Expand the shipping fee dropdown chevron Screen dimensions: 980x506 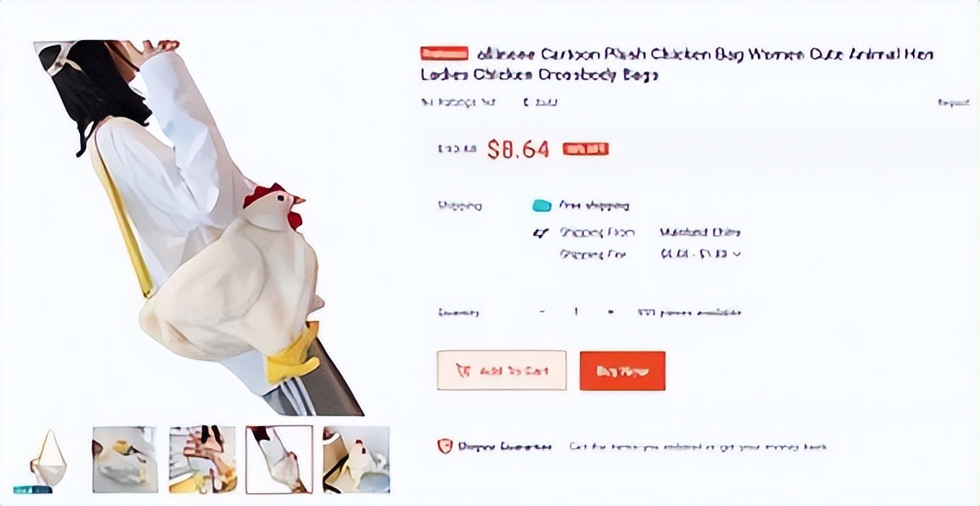coord(737,255)
